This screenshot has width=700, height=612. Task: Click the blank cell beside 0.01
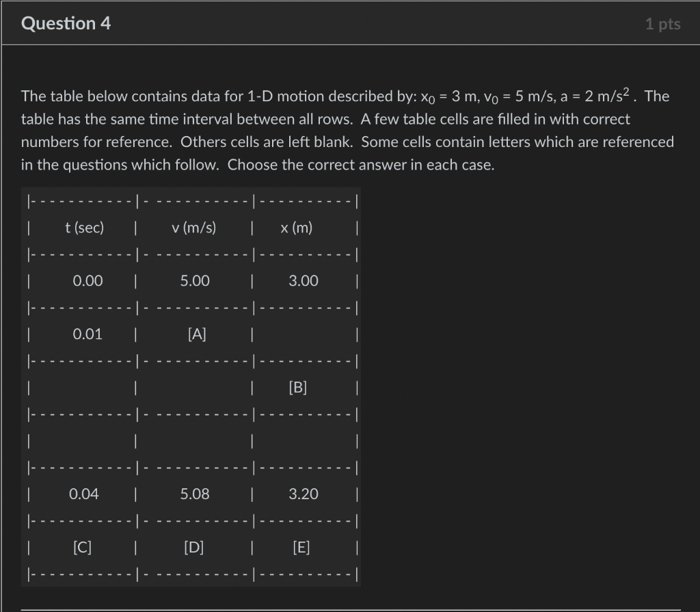point(300,334)
